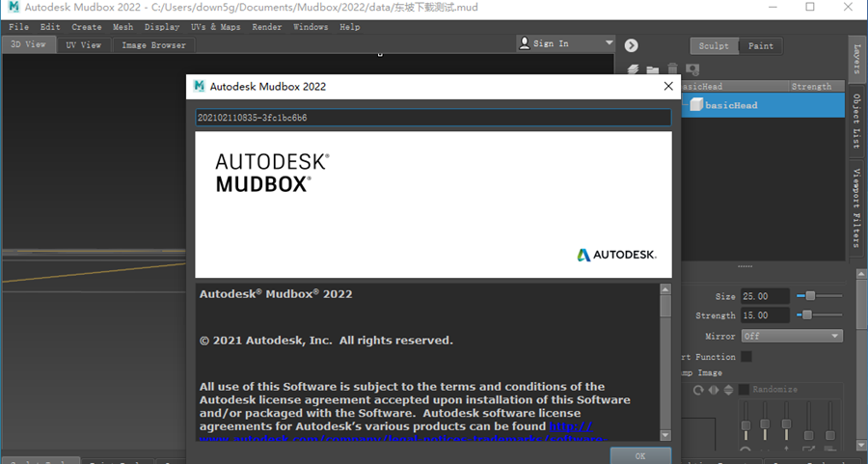Toggle the Function checkbox under Mirror
Screen dimensions: 868x464
pyautogui.click(x=746, y=356)
